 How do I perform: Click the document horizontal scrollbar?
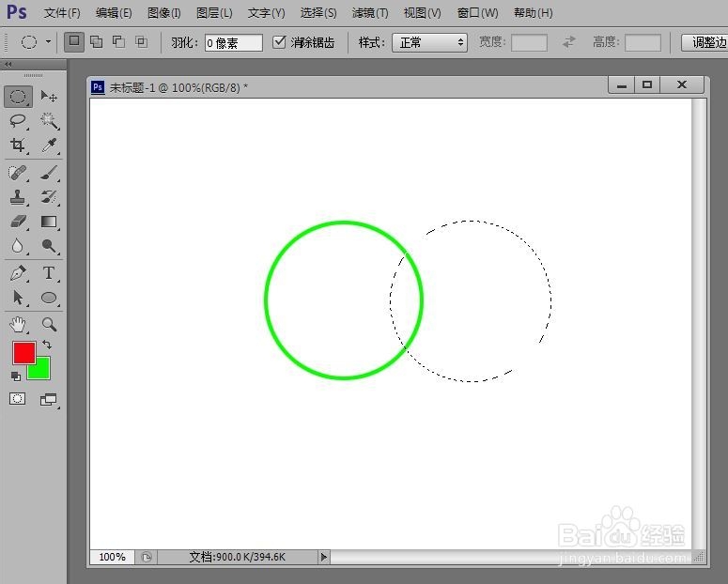511,557
